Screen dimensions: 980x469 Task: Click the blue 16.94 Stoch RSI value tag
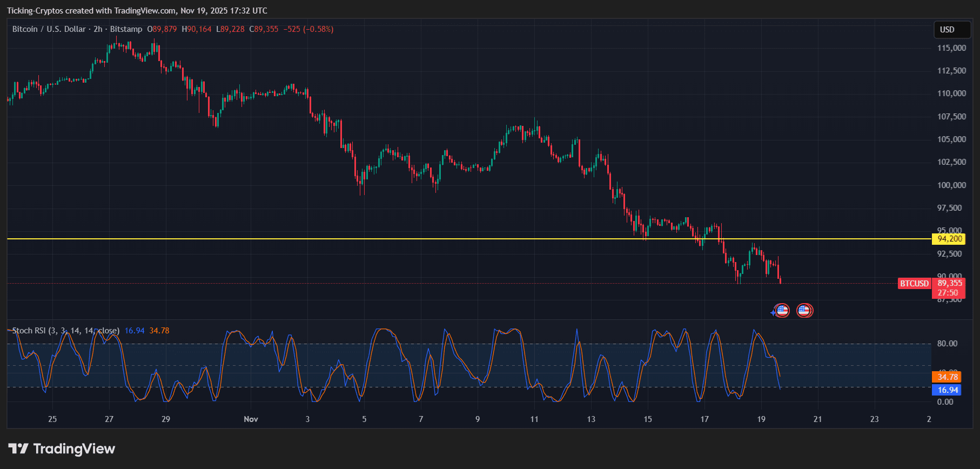(947, 390)
